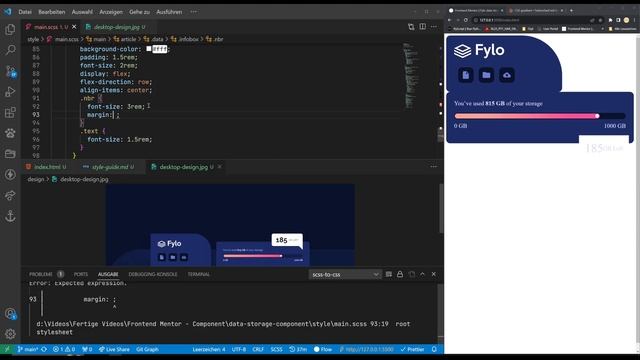Click the code minimap
The image size is (640, 360).
point(410,76)
